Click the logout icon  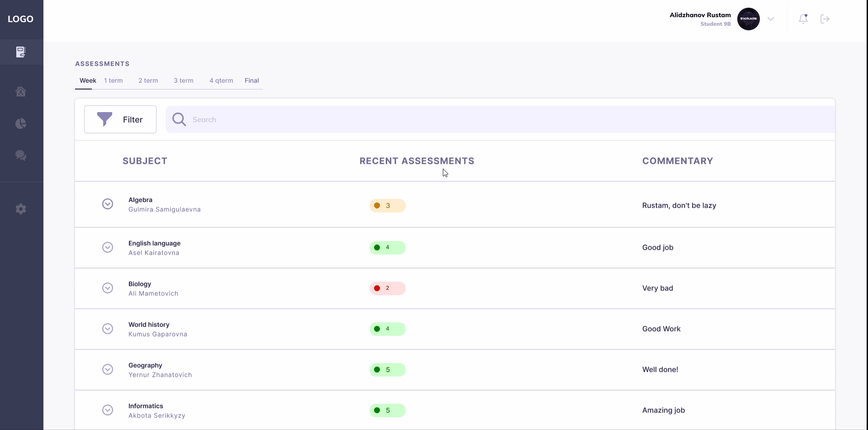(825, 19)
